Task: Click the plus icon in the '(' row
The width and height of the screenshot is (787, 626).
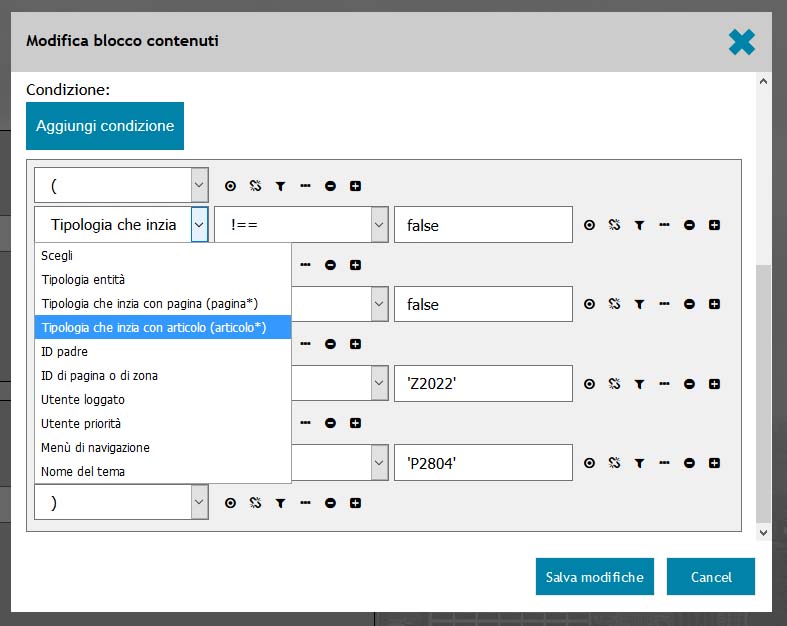Action: (x=355, y=186)
